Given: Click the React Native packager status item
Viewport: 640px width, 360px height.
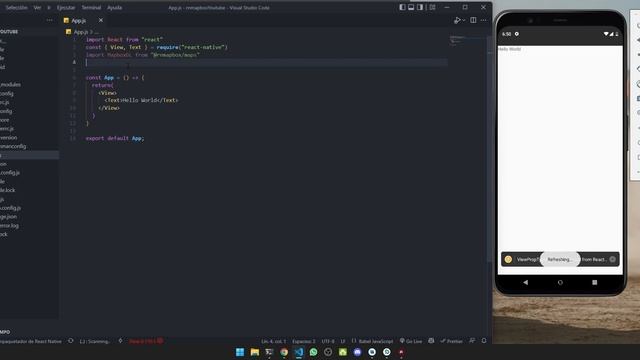Looking at the screenshot, I should [31, 341].
